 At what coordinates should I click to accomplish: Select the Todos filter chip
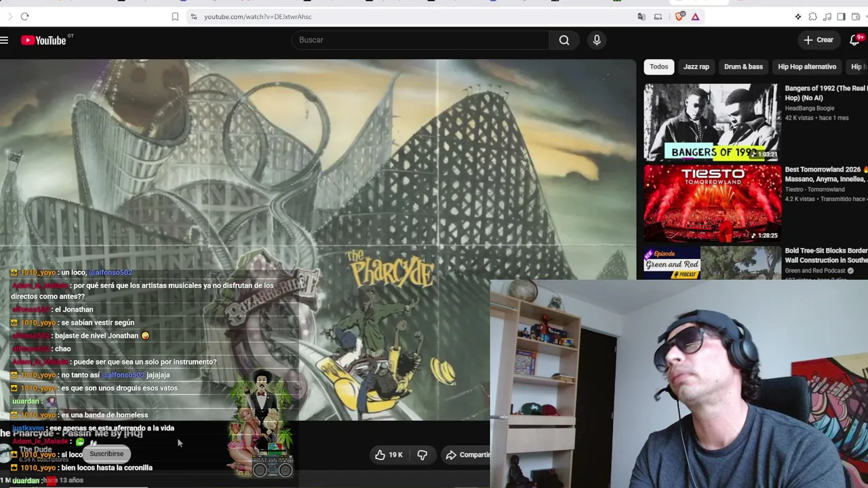pyautogui.click(x=658, y=66)
